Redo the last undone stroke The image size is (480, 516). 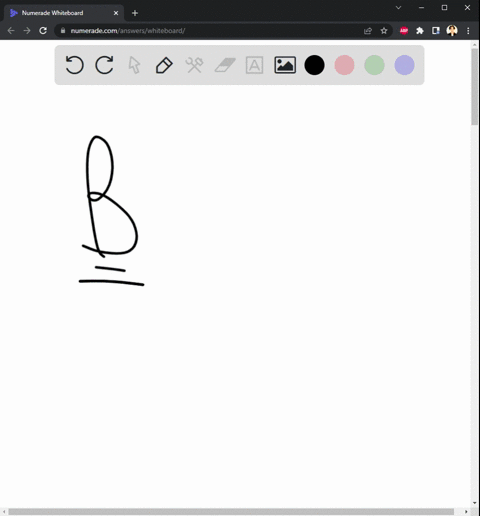point(104,65)
